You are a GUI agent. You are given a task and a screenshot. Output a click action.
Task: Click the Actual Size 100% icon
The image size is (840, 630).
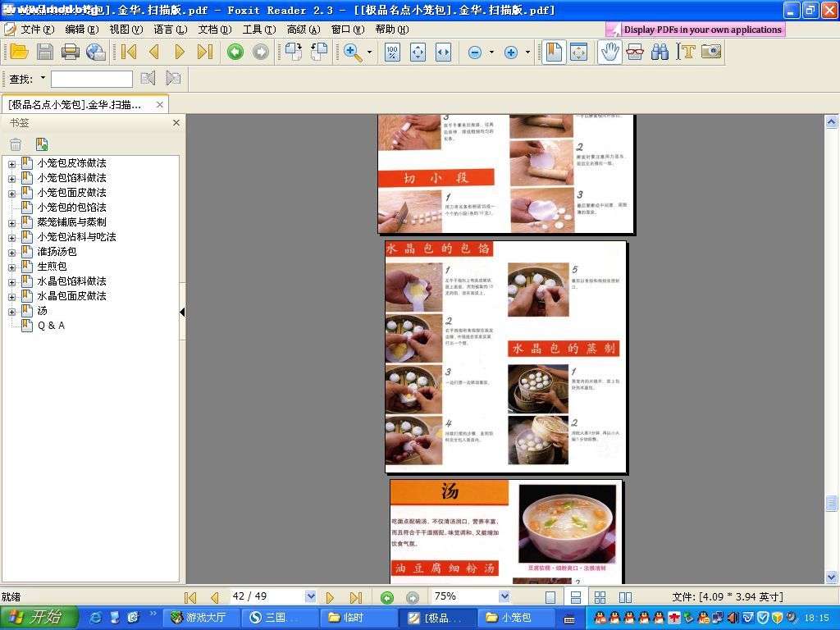[x=392, y=52]
